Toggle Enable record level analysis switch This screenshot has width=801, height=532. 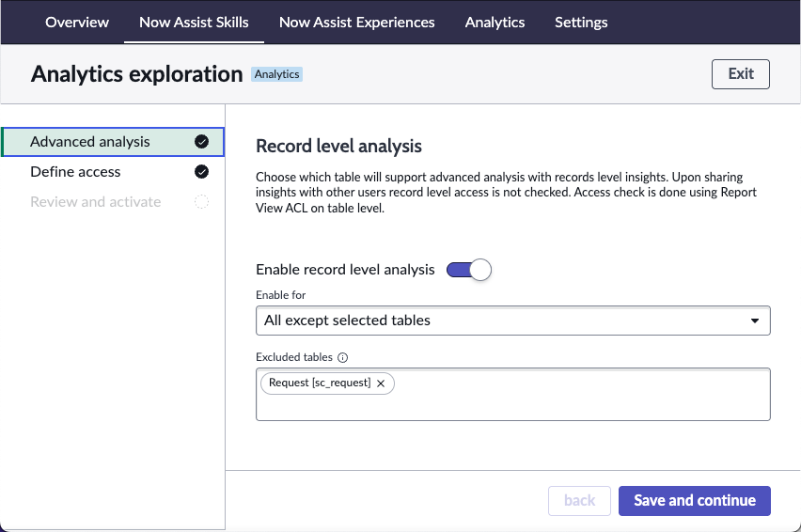coord(468,270)
